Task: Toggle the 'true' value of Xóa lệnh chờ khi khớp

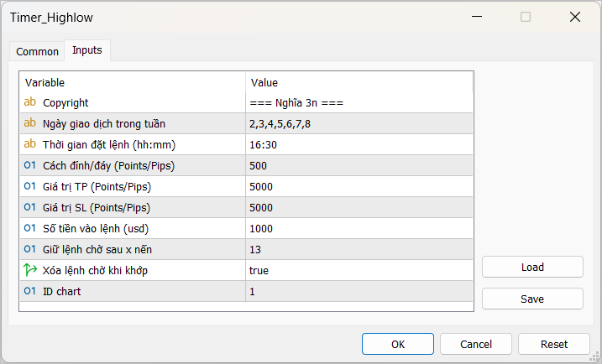Action: coord(259,270)
